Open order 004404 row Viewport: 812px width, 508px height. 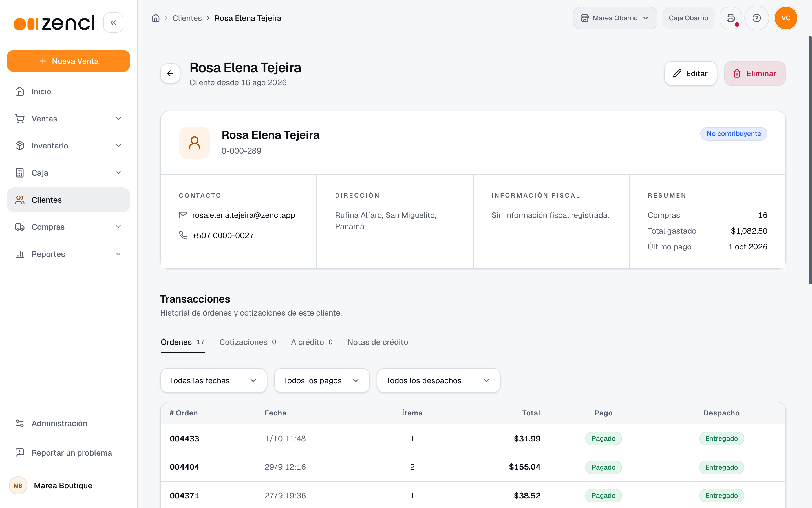473,467
